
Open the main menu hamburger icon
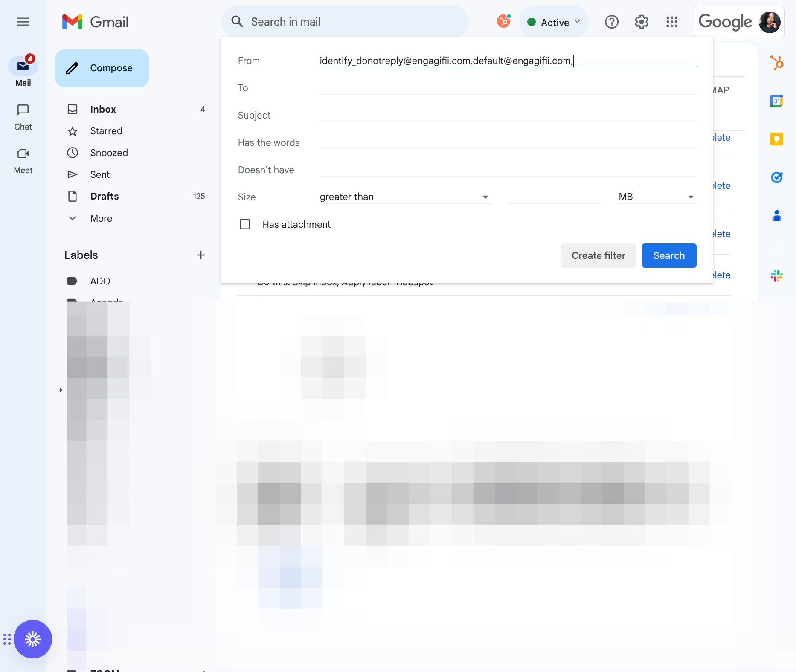23,22
